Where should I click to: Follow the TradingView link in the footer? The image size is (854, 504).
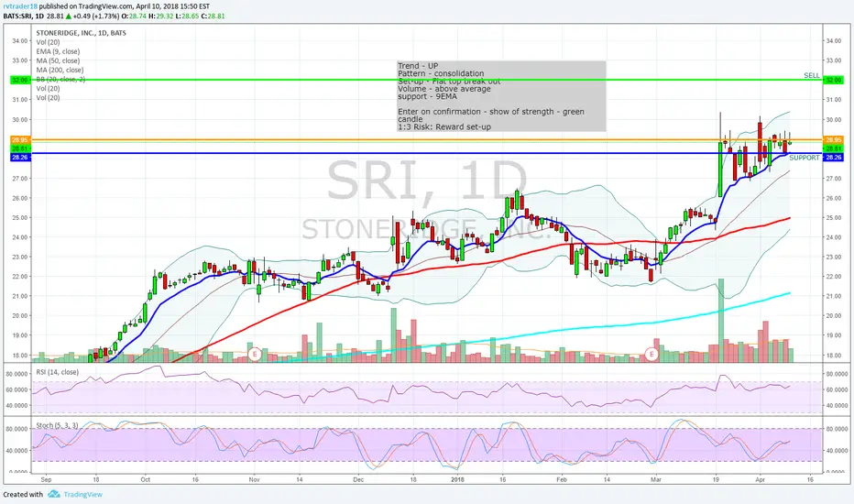click(82, 494)
